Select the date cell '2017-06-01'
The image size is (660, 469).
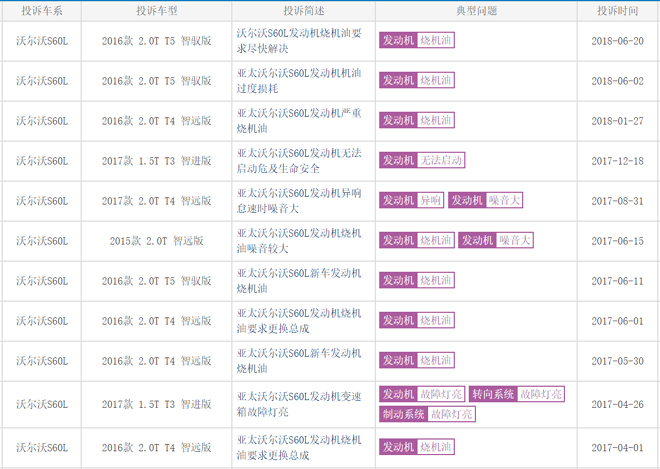click(x=617, y=321)
